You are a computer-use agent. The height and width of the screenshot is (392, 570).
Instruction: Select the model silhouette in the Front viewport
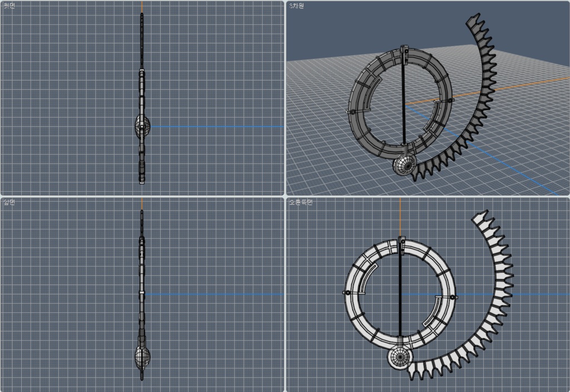142,278
